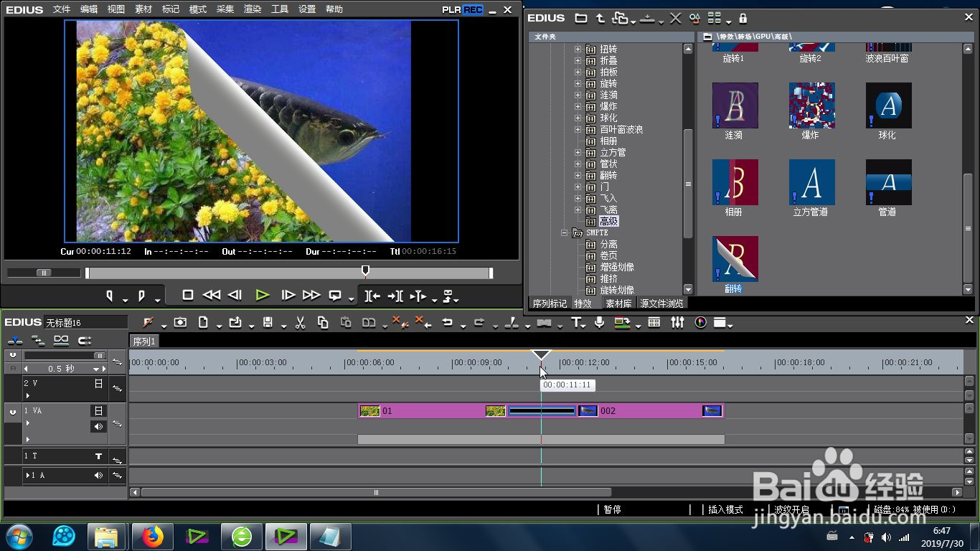
Task: Select the 爆炸 transition thumbnail
Action: [x=811, y=105]
